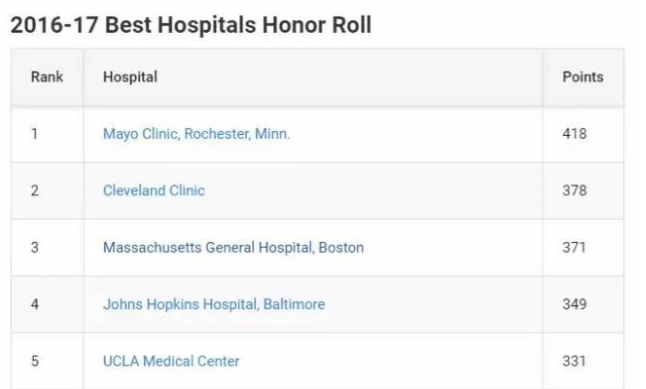The height and width of the screenshot is (389, 646).
Task: Click the Points column header
Action: 583,77
